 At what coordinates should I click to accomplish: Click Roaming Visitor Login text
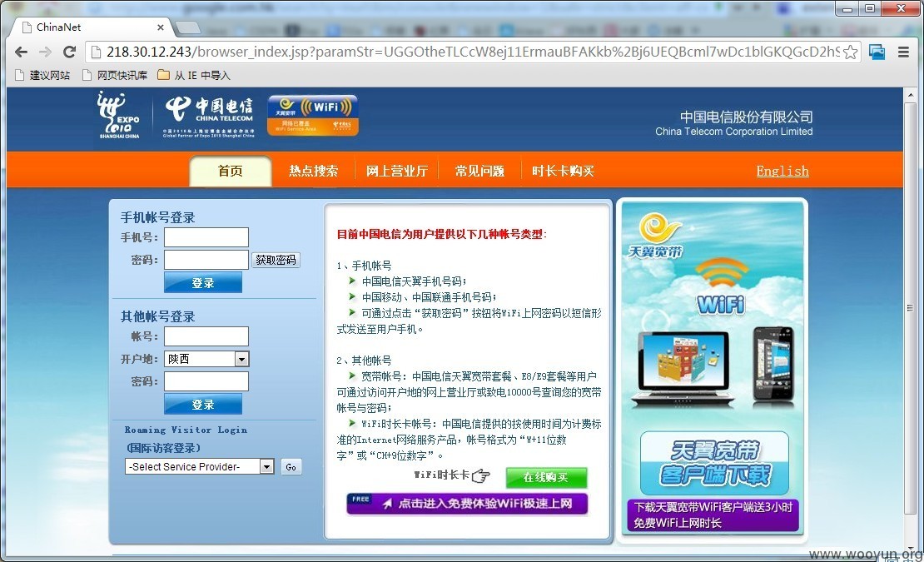(x=186, y=430)
